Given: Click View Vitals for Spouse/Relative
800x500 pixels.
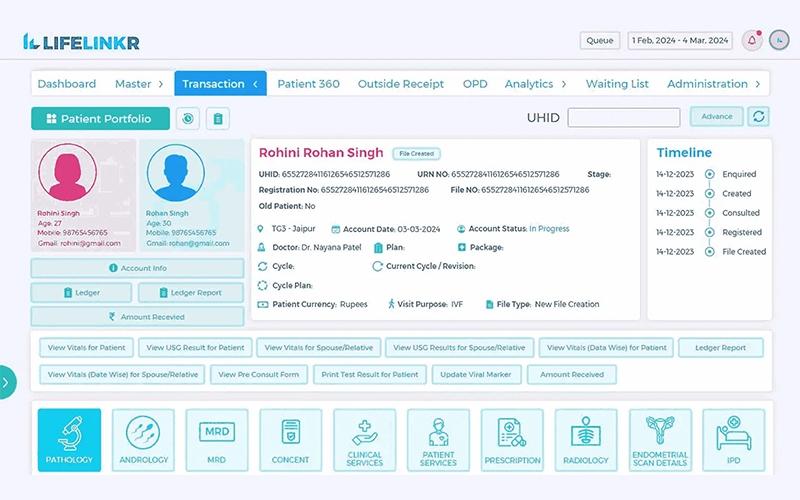Looking at the screenshot, I should [x=319, y=347].
